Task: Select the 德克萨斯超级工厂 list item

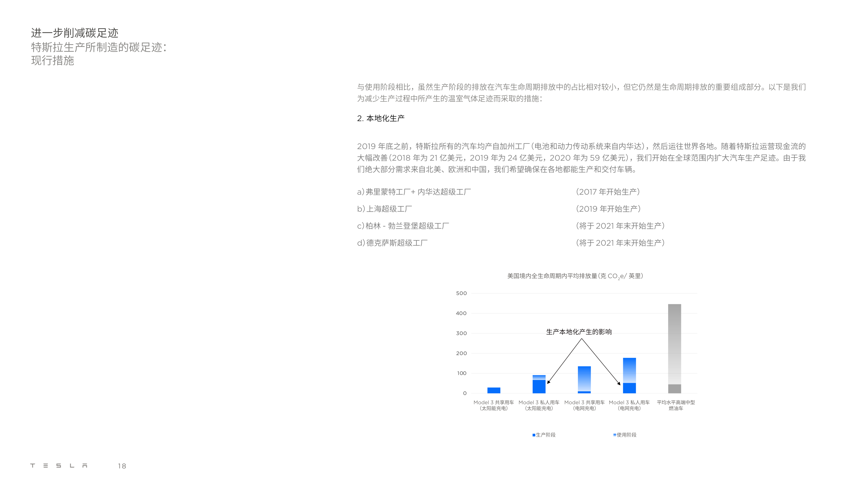Action: pos(392,243)
